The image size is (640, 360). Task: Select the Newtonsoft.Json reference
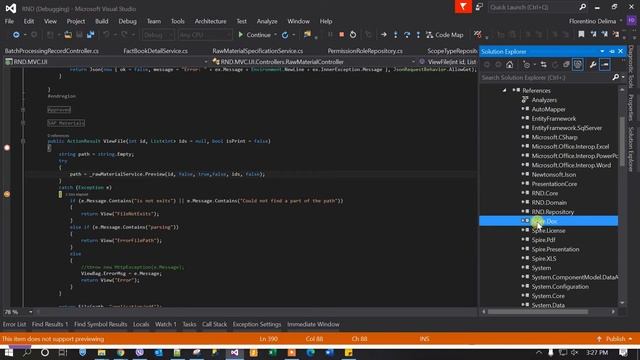pos(553,175)
